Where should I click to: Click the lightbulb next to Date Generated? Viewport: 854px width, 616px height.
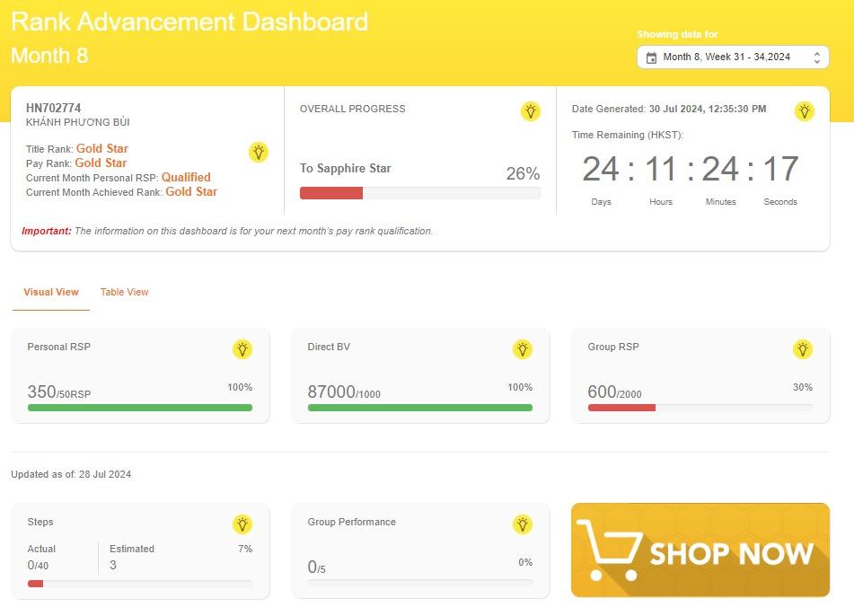point(804,111)
